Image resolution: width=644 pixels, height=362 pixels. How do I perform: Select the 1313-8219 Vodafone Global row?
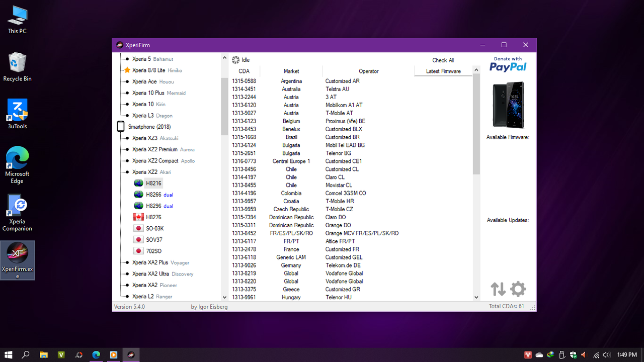[351, 274]
